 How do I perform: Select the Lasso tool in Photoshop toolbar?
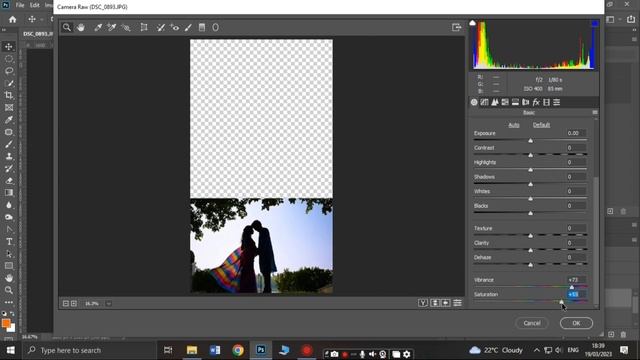pos(9,71)
